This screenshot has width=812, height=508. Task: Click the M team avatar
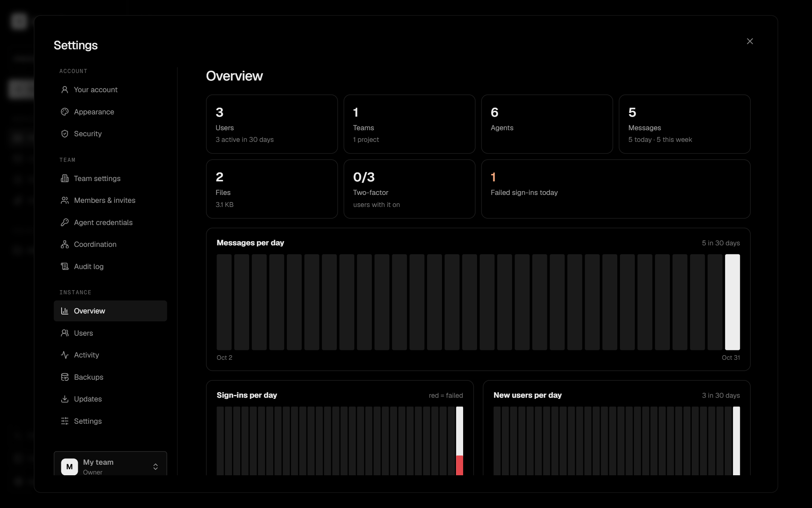[x=70, y=467]
